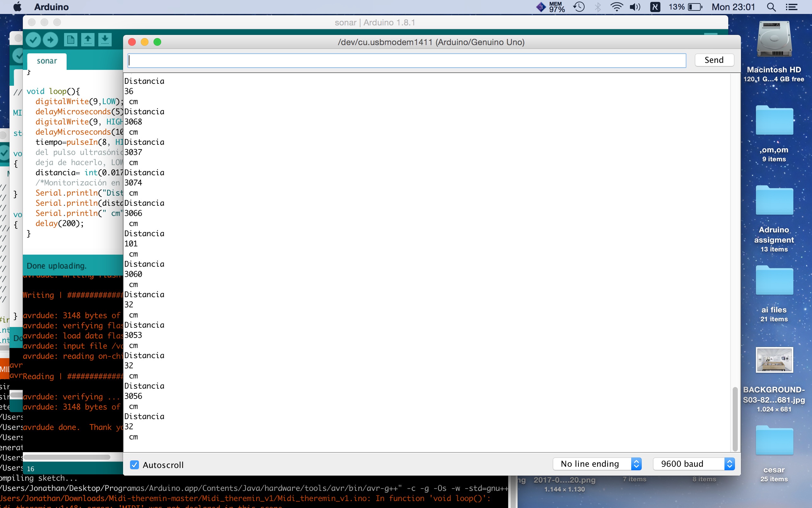Screen dimensions: 812x508
Task: Select the ,om,om folder on desktop
Action: coord(774,120)
